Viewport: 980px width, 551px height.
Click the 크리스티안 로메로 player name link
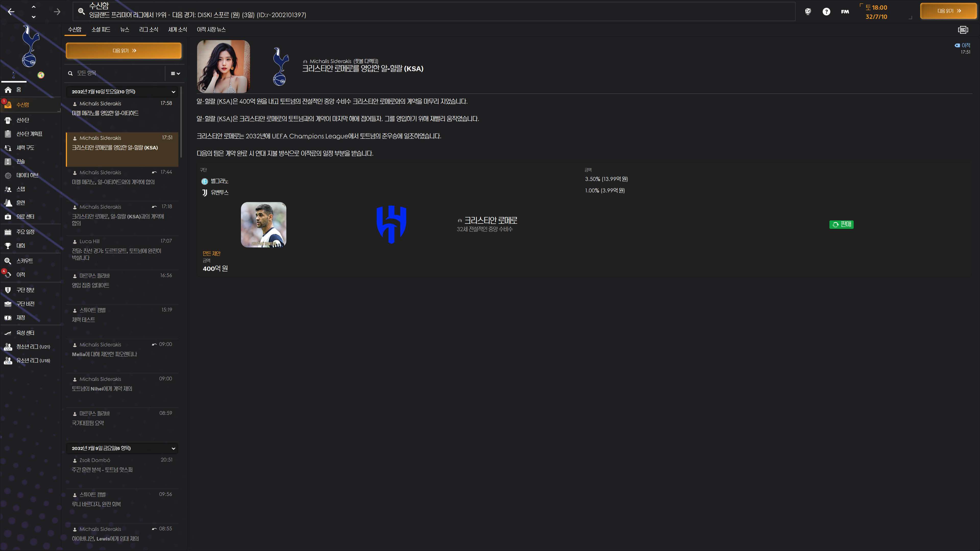[490, 220]
